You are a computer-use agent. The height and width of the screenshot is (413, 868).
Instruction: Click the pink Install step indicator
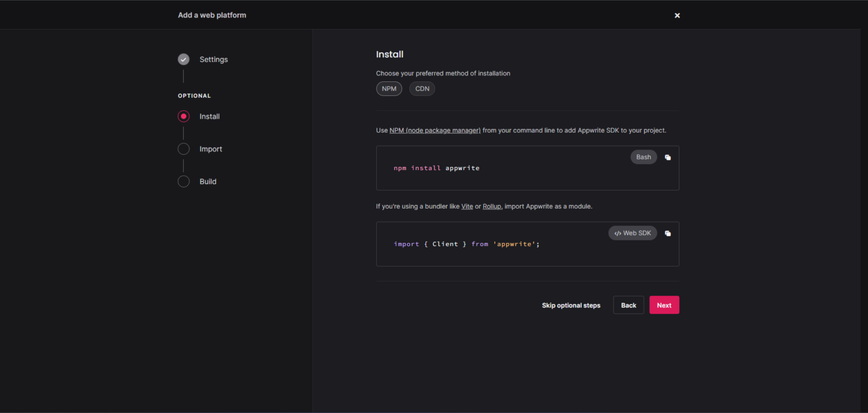(183, 116)
